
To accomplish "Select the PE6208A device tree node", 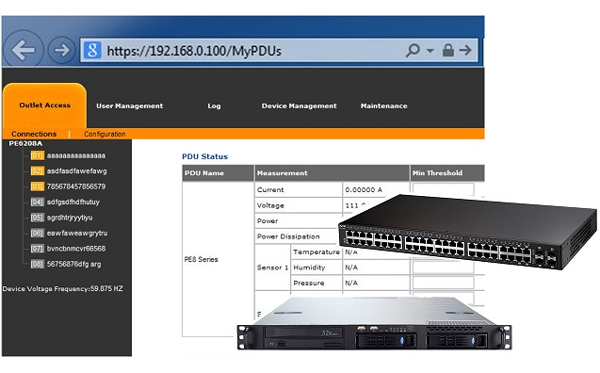I will click(x=26, y=143).
